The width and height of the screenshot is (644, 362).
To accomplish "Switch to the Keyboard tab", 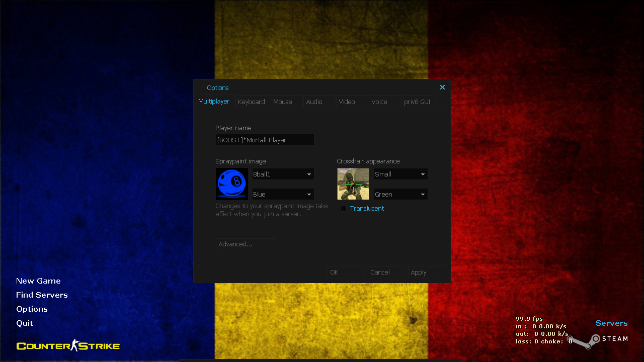I will click(x=252, y=102).
